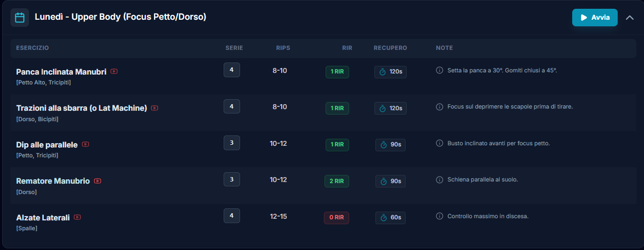
Task: Select exercise name Panca Inclinata Manubri
Action: click(x=61, y=72)
